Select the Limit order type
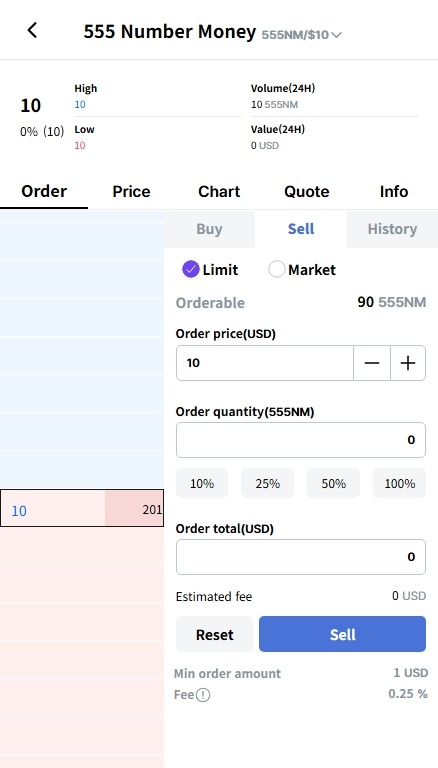Viewport: 438px width, 768px height. (210, 269)
